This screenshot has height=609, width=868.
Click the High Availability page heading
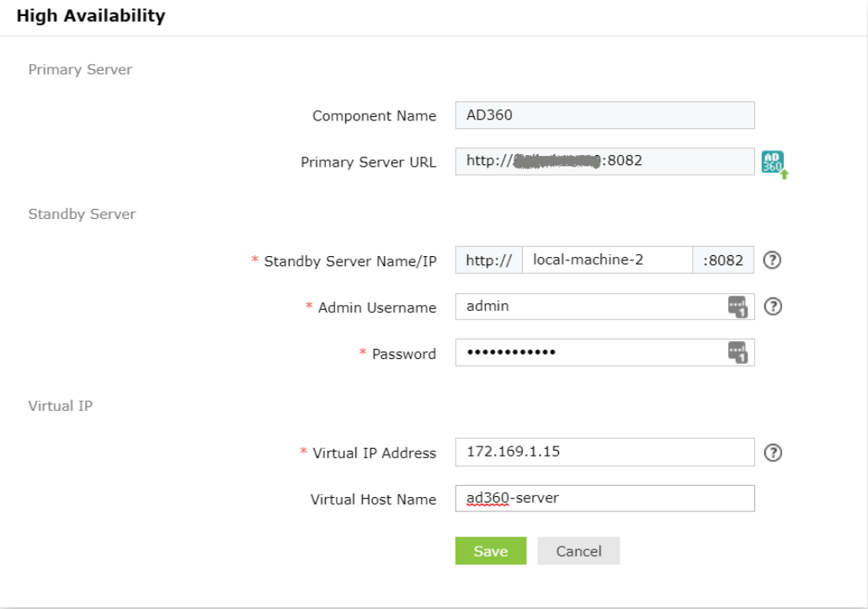click(91, 15)
